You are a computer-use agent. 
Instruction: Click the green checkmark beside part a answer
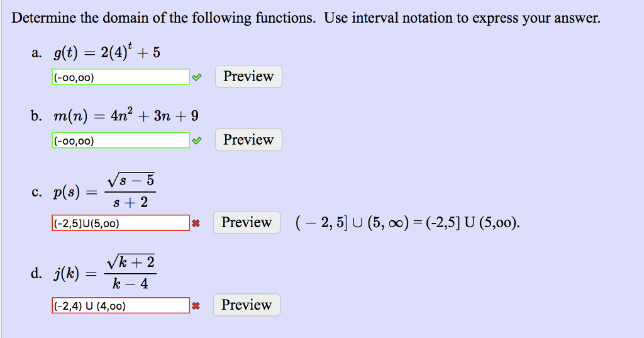pos(197,77)
